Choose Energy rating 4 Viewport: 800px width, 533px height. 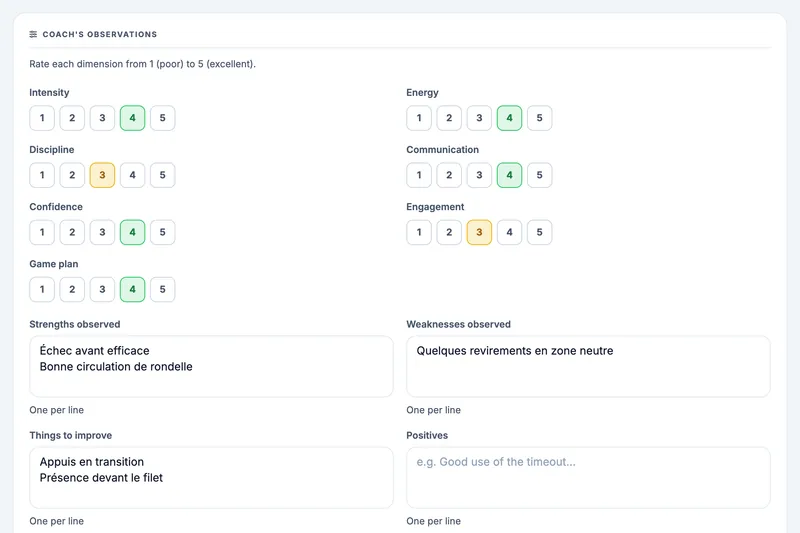coord(509,118)
